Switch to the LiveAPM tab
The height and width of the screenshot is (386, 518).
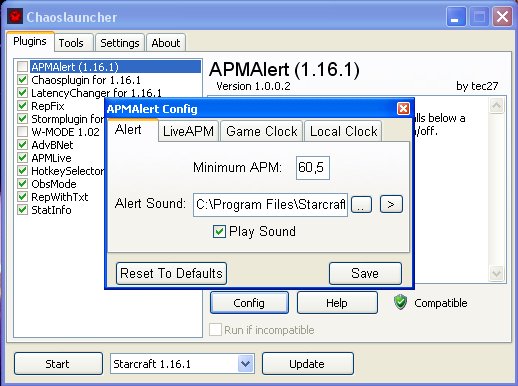point(188,131)
